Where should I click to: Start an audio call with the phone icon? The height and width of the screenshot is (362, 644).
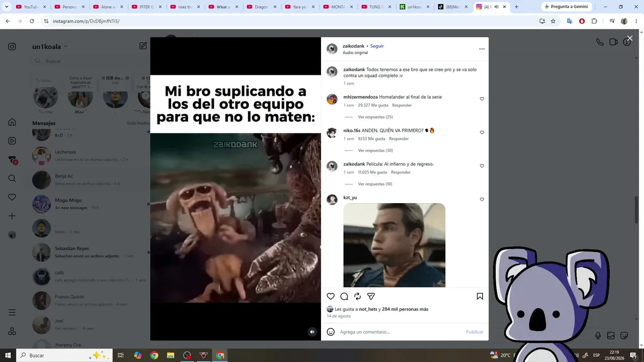click(600, 42)
